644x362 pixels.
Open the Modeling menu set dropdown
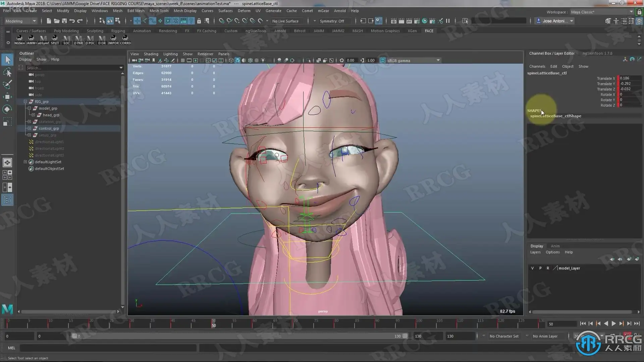pyautogui.click(x=21, y=21)
